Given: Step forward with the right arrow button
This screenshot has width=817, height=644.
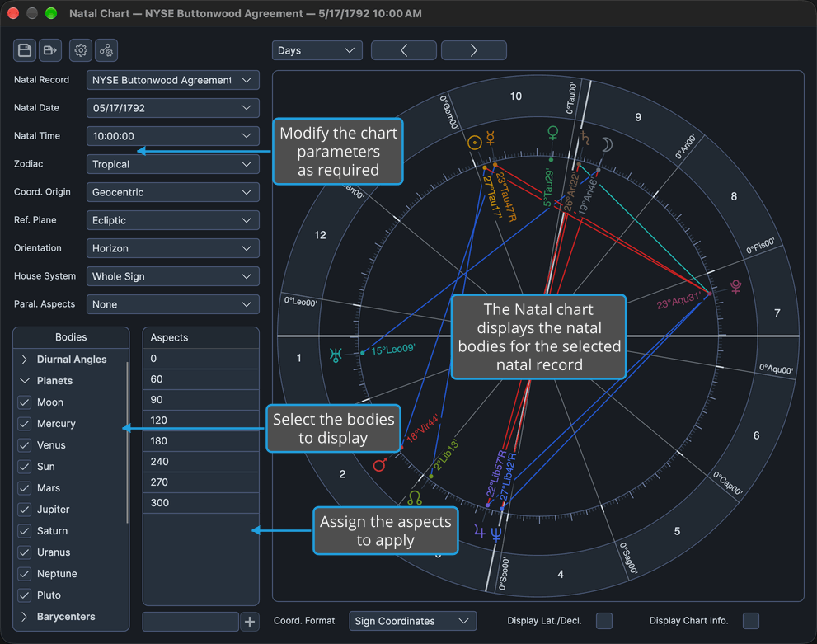Looking at the screenshot, I should [474, 50].
